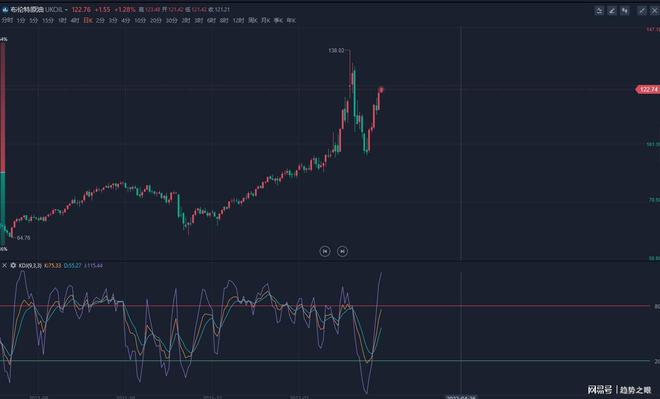Viewport: 660px width, 399px height.
Task: Select the 15分 timeframe option
Action: coord(47,20)
